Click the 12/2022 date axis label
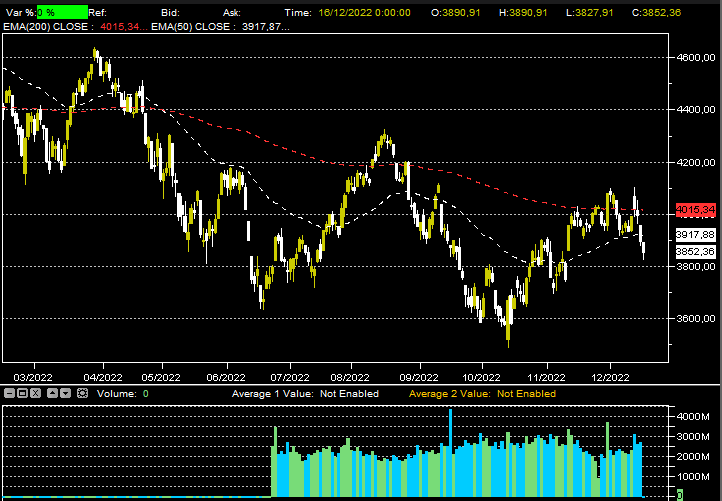Image resolution: width=722 pixels, height=501 pixels. (610, 378)
